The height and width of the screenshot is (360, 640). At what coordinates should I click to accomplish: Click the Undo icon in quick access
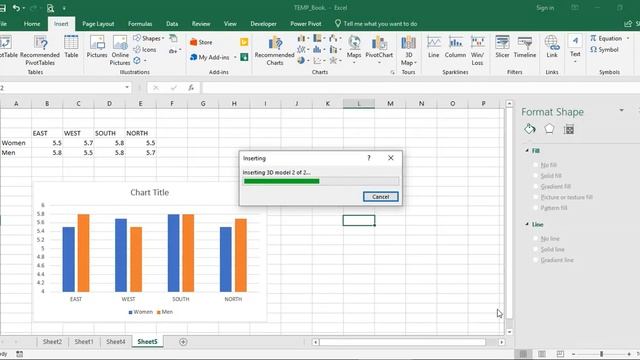click(16, 8)
